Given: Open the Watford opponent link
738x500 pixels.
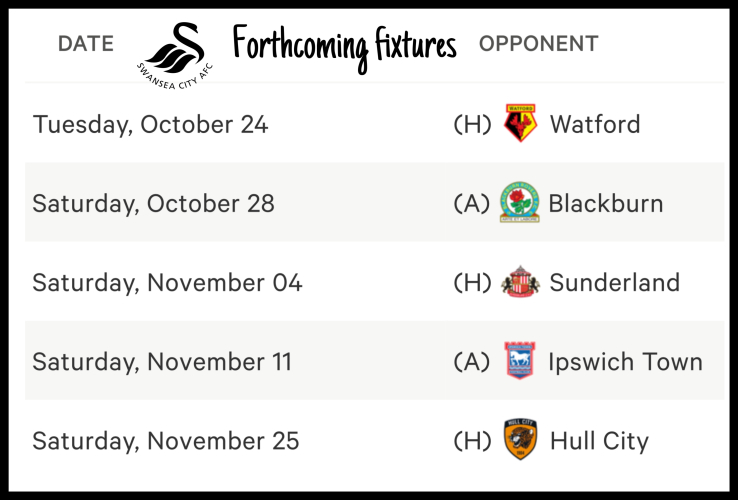Looking at the screenshot, I should [x=595, y=125].
